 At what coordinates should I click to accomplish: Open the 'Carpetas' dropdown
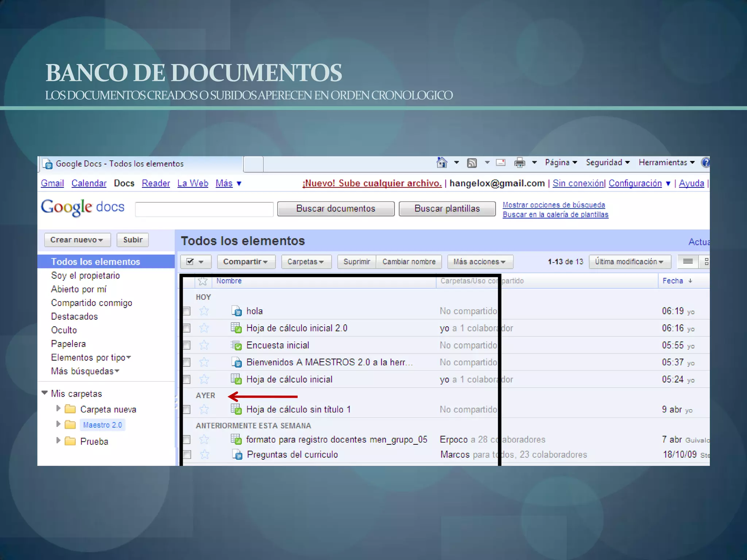(x=306, y=262)
